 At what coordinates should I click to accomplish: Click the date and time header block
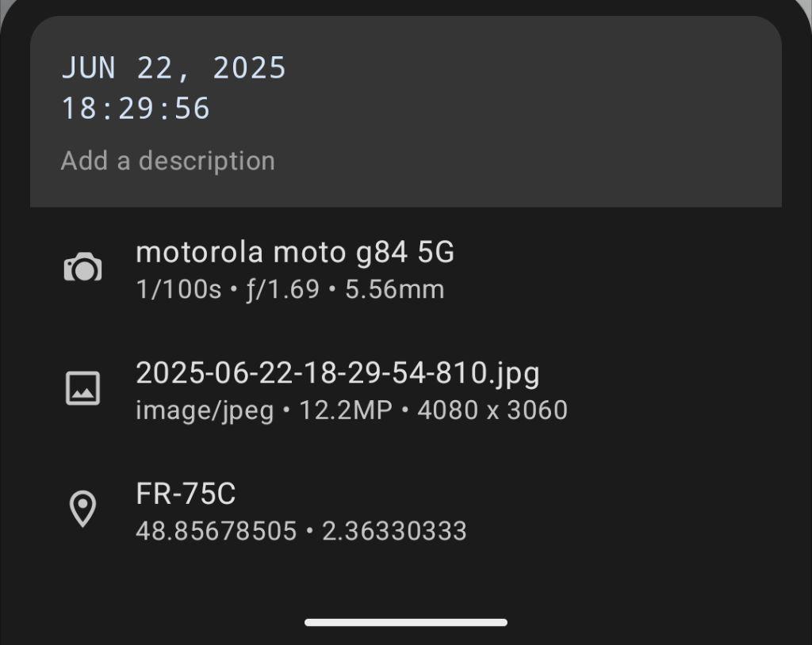click(174, 87)
